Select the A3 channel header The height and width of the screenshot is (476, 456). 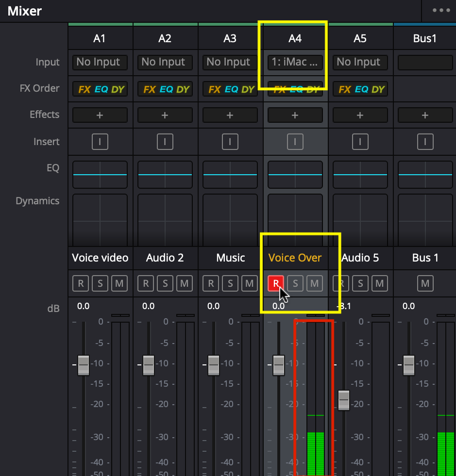[230, 38]
